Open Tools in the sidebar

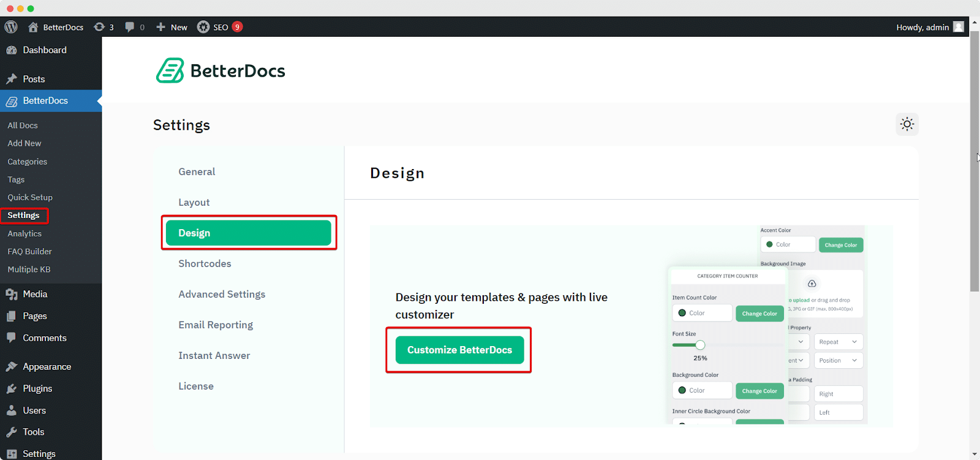point(51,432)
